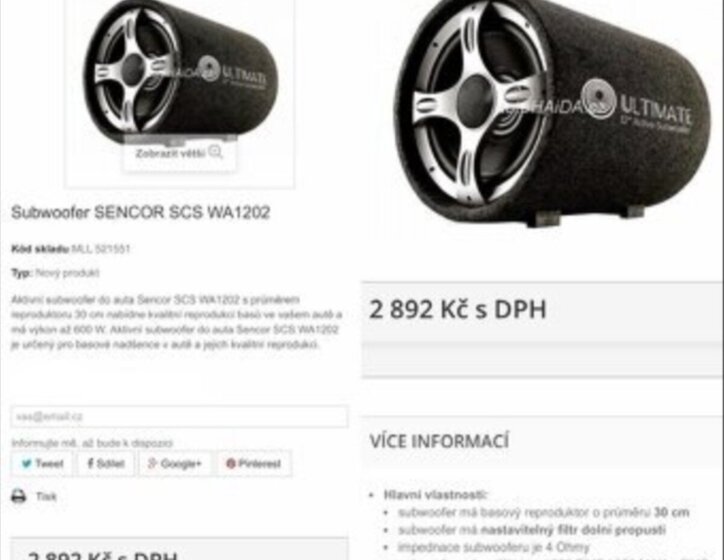Click the Facebook f icon
This screenshot has width=724, height=560.
[90, 463]
